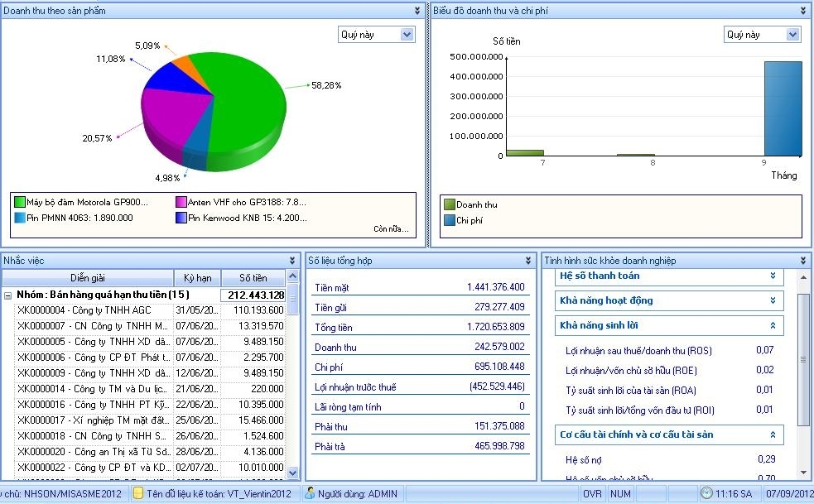Collapse the Nhắc việc panel chevron
Screen dimensions: 814x504
pyautogui.click(x=292, y=260)
